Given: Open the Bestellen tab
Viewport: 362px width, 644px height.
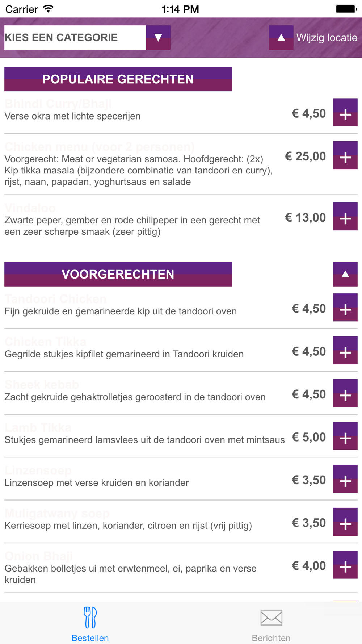Looking at the screenshot, I should (x=90, y=624).
